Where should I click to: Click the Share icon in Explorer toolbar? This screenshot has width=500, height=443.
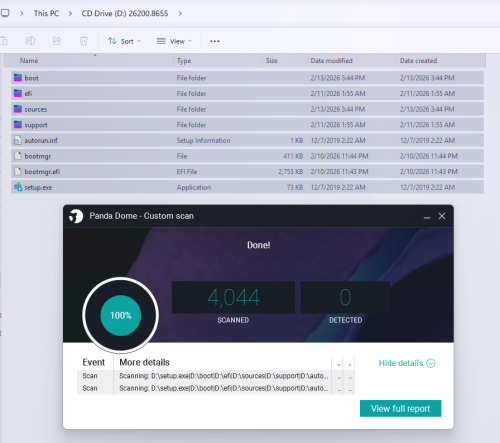click(57, 41)
